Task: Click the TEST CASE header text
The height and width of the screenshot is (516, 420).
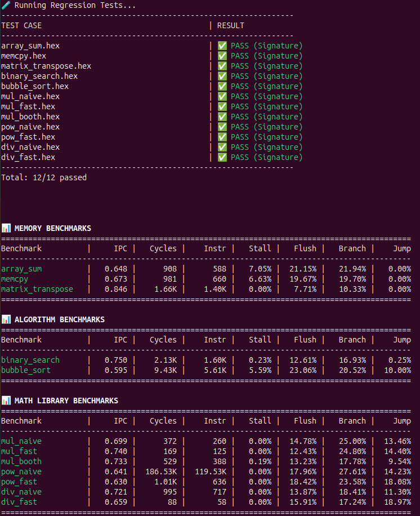Action: point(21,25)
